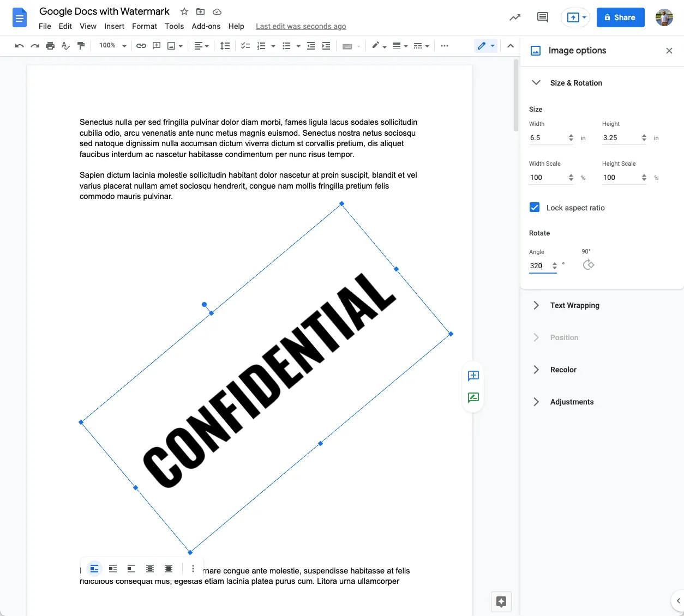Screen dimensions: 684x616
Task: Uncheck Lock aspect ratio
Action: tap(535, 208)
